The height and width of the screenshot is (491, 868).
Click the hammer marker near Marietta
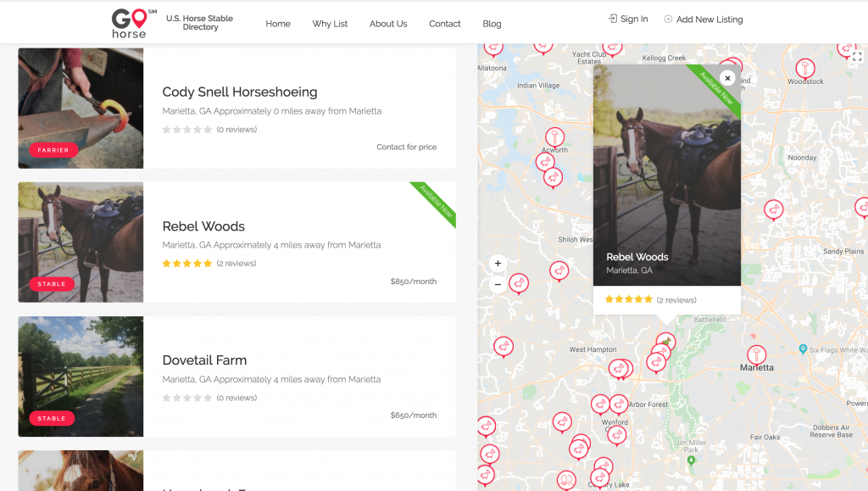coord(756,355)
